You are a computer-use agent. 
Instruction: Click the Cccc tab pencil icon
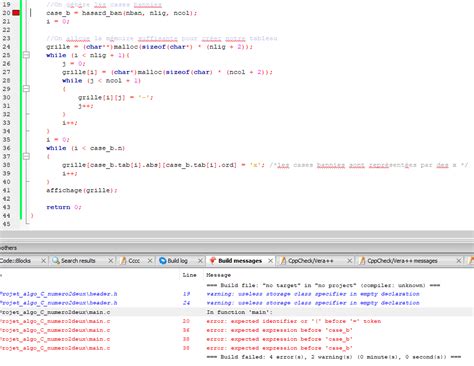click(123, 261)
